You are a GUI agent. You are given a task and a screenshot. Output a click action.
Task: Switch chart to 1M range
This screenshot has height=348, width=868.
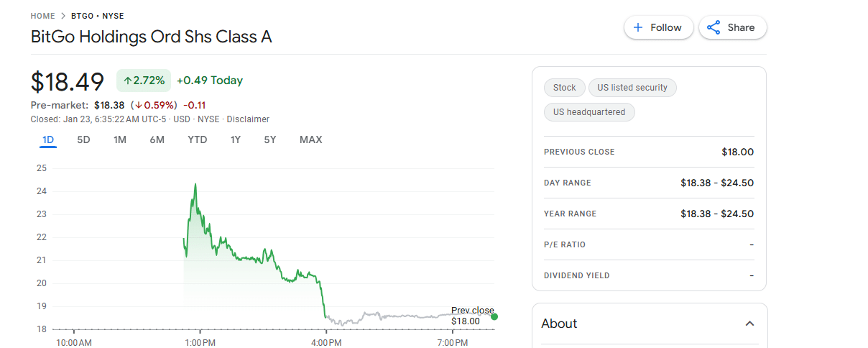120,139
